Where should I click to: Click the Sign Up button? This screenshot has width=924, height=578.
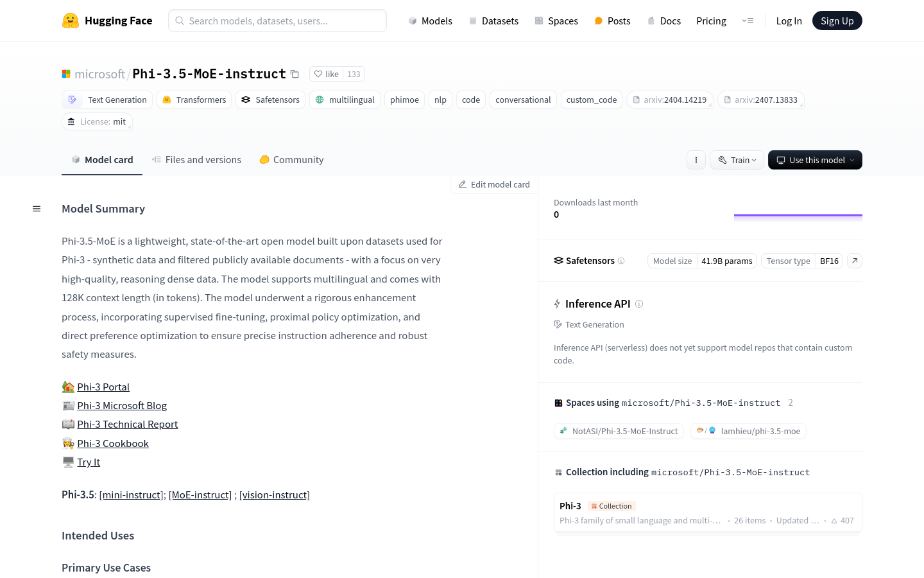tap(837, 21)
